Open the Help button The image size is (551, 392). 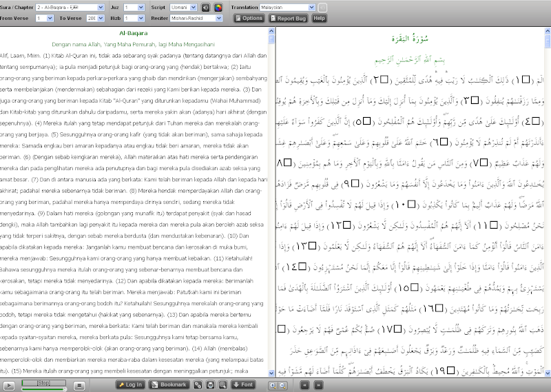[x=319, y=19]
